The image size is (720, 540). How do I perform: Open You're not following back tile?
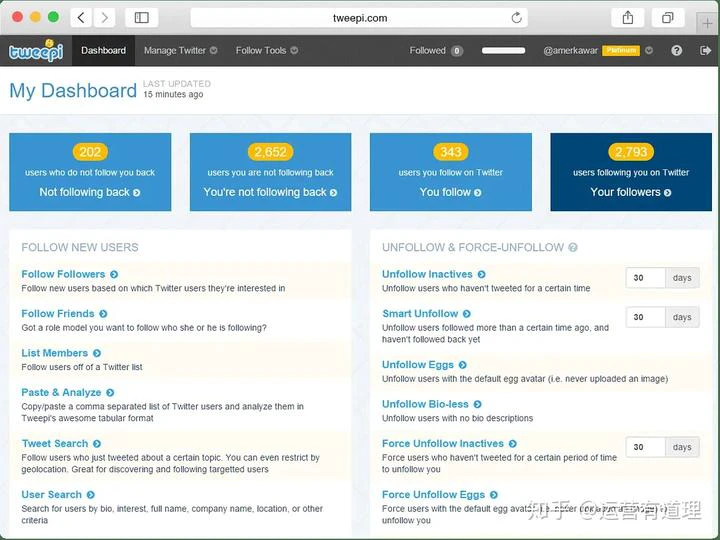(x=270, y=172)
